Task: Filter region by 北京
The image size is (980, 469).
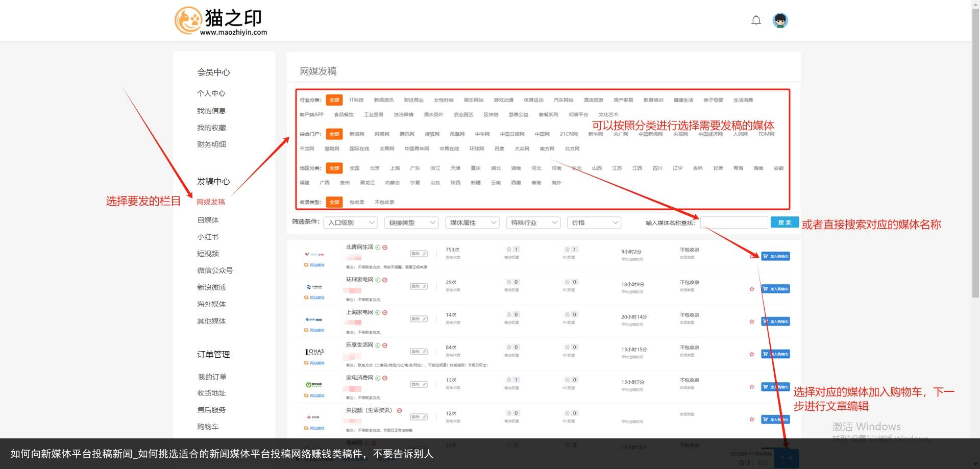Action: (x=375, y=168)
